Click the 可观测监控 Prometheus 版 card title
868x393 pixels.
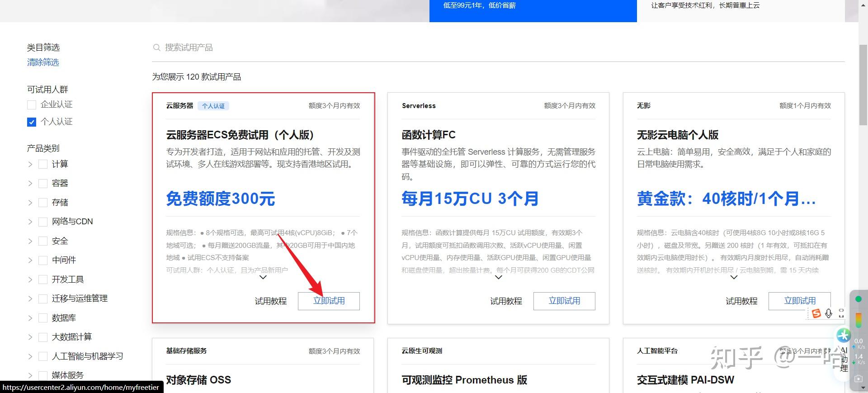pyautogui.click(x=464, y=380)
